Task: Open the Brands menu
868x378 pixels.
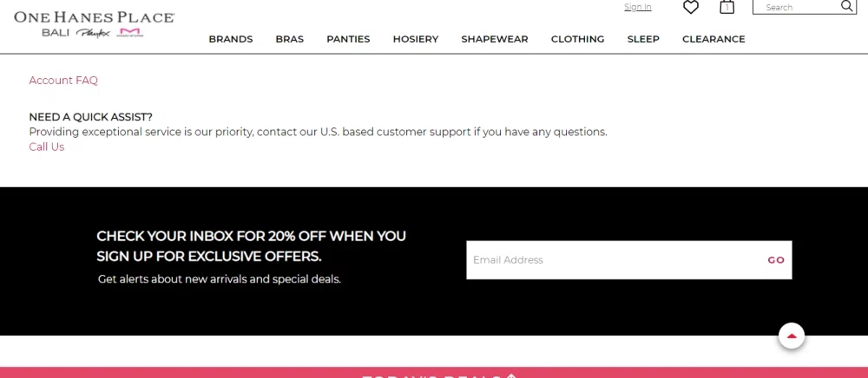Action: click(x=230, y=39)
